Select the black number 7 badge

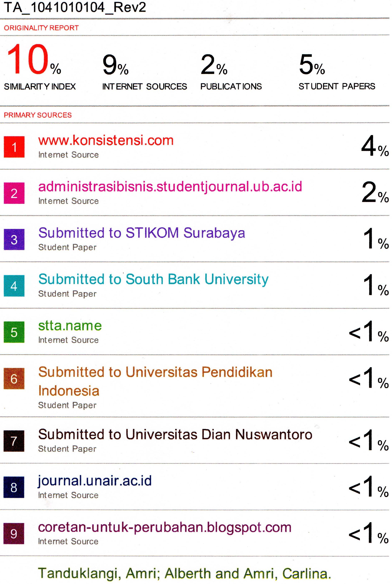click(x=14, y=441)
